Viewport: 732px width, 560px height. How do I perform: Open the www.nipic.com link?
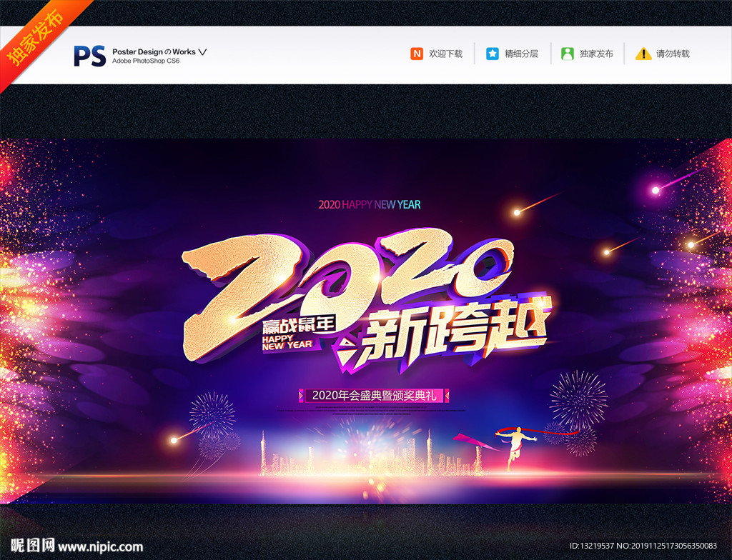point(100,546)
